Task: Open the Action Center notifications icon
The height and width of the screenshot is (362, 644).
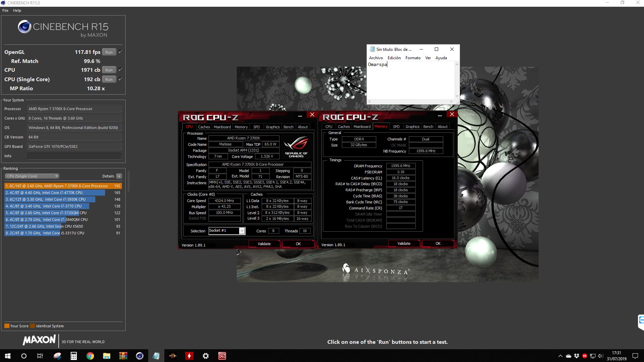Action: click(635, 356)
